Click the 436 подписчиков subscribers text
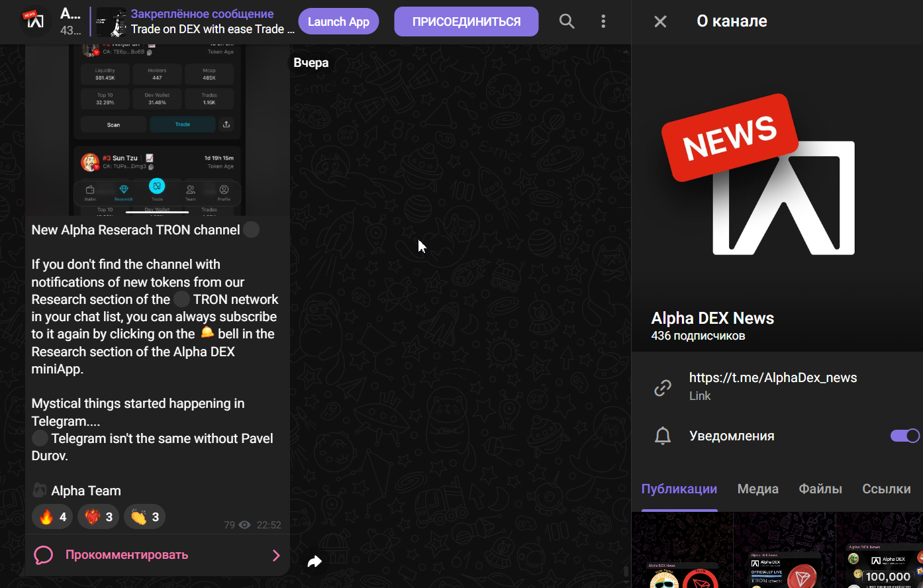This screenshot has width=923, height=588. (x=698, y=336)
